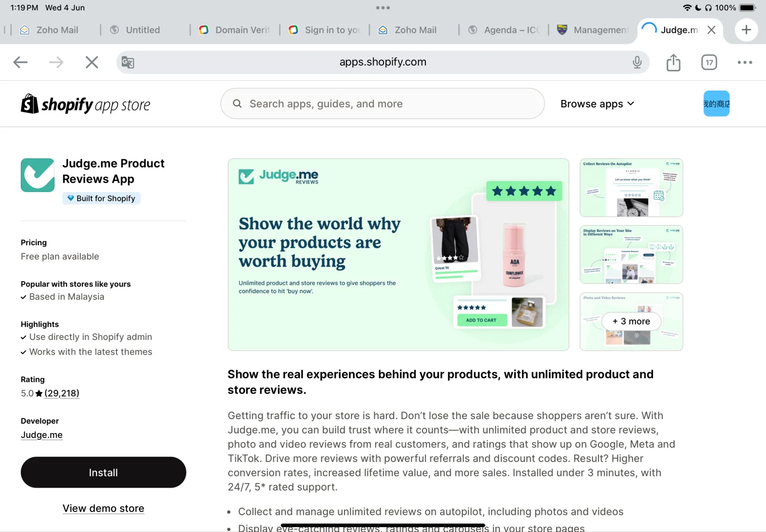Viewport: 766px width, 532px height.
Task: Click the Free plan available text
Action: 60,256
